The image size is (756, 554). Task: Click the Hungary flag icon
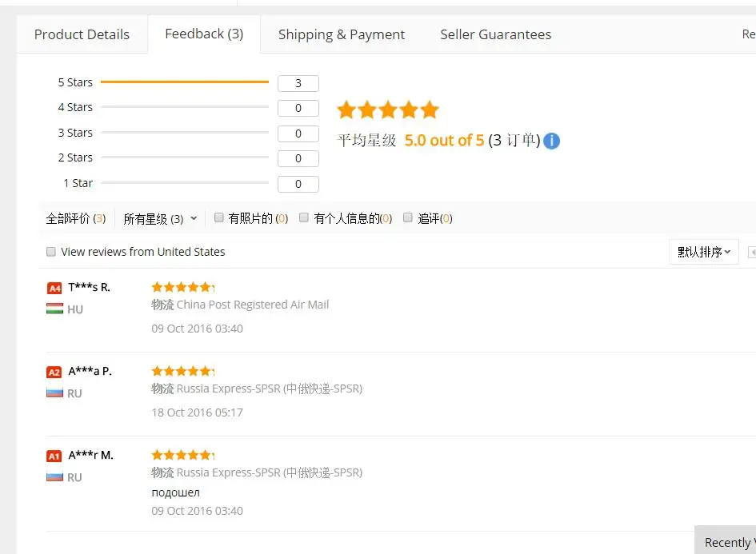click(54, 309)
